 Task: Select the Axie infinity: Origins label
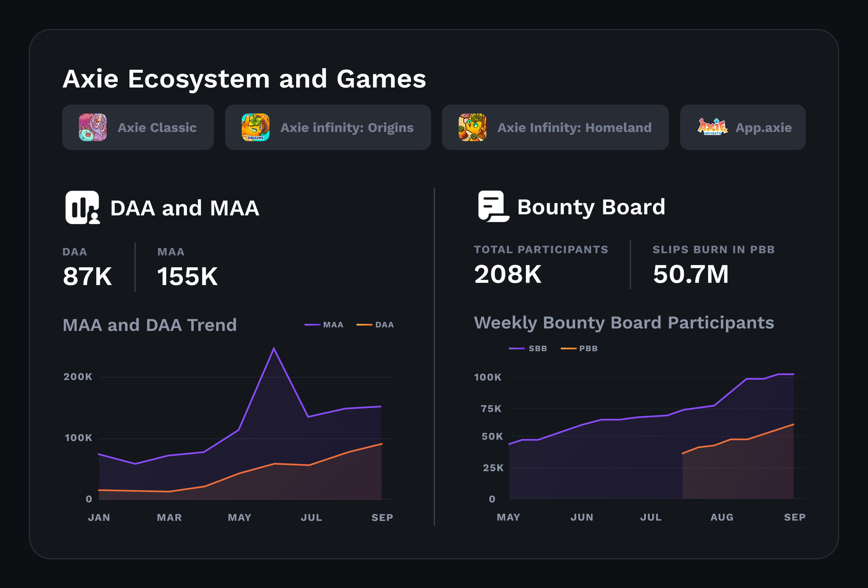347,128
